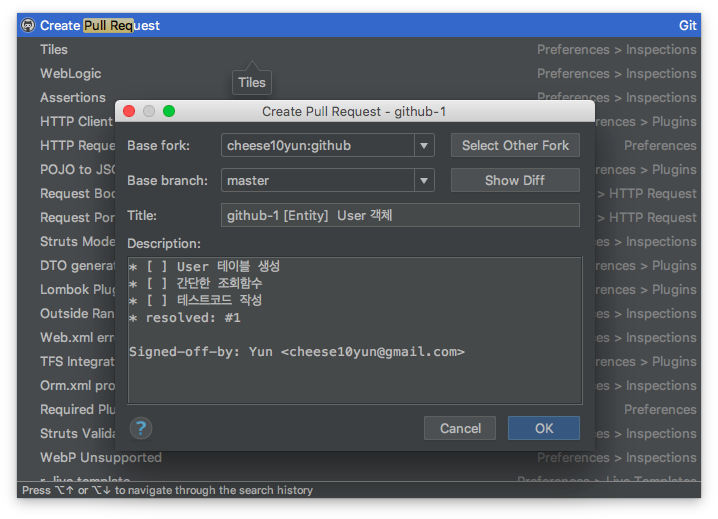
Task: Click Cancel in the pull request dialog
Action: point(460,428)
